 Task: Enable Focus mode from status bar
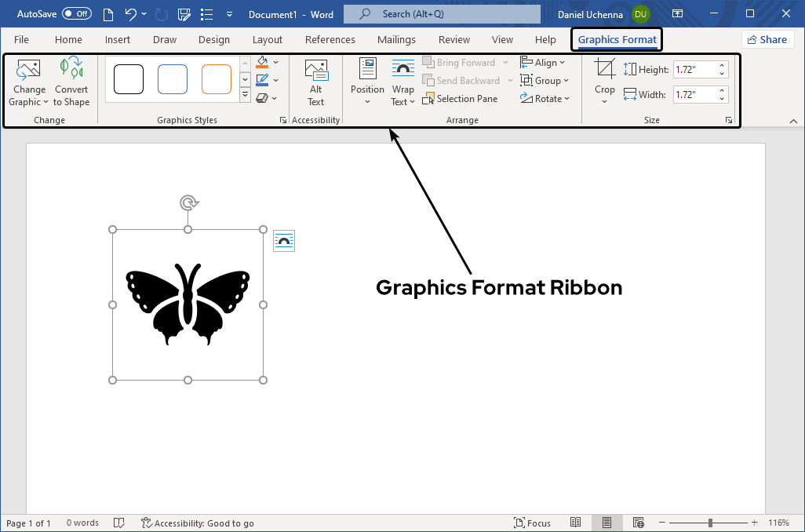(532, 523)
